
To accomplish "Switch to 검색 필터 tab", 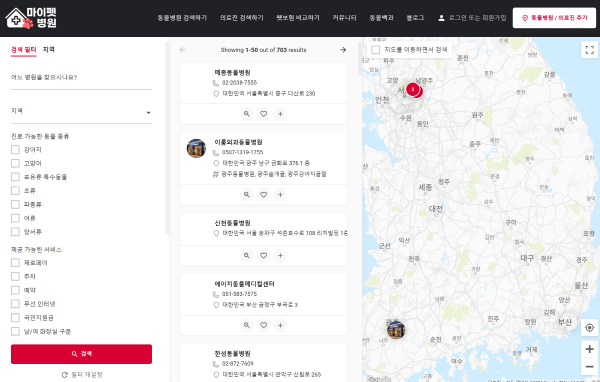I will click(x=23, y=50).
